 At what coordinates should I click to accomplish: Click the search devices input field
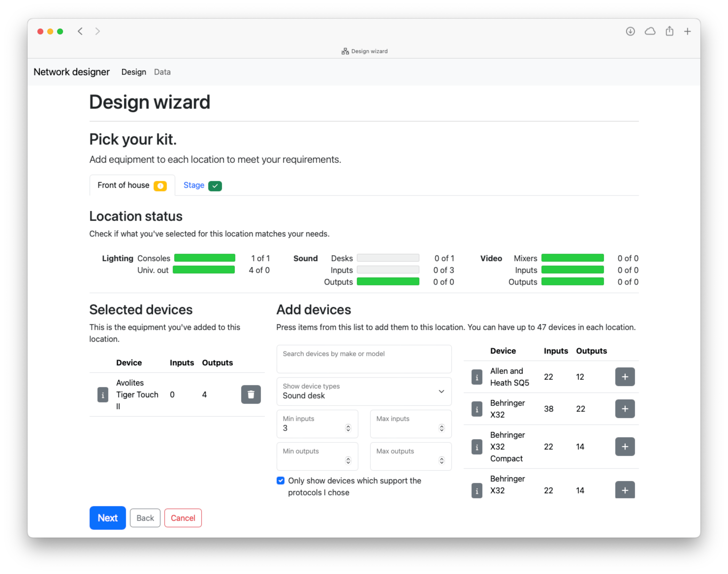364,359
